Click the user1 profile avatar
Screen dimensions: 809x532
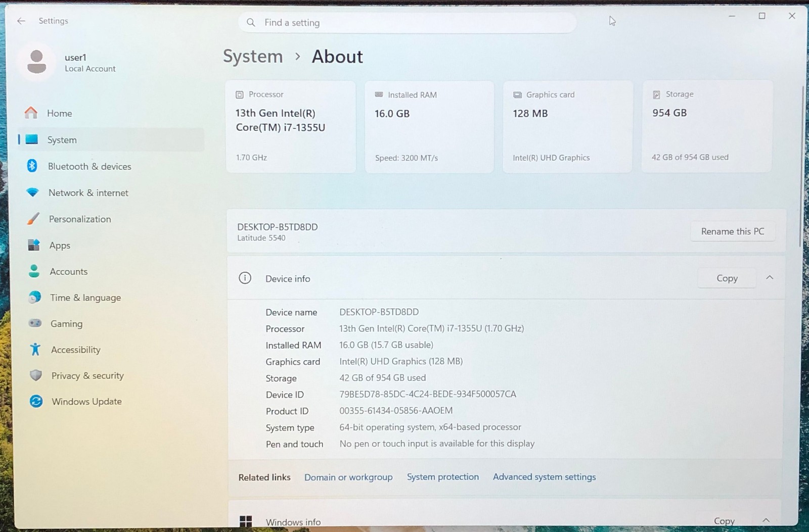pos(36,62)
